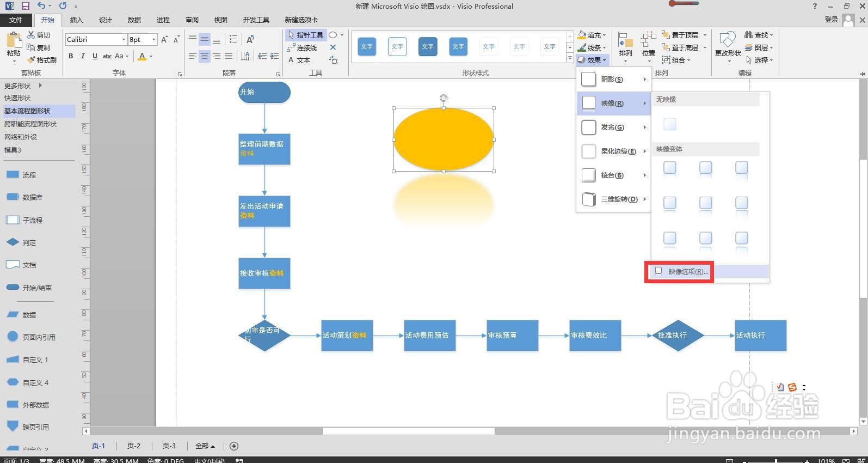This screenshot has width=868, height=463.
Task: Open the Shadow effects submenu
Action: point(614,80)
